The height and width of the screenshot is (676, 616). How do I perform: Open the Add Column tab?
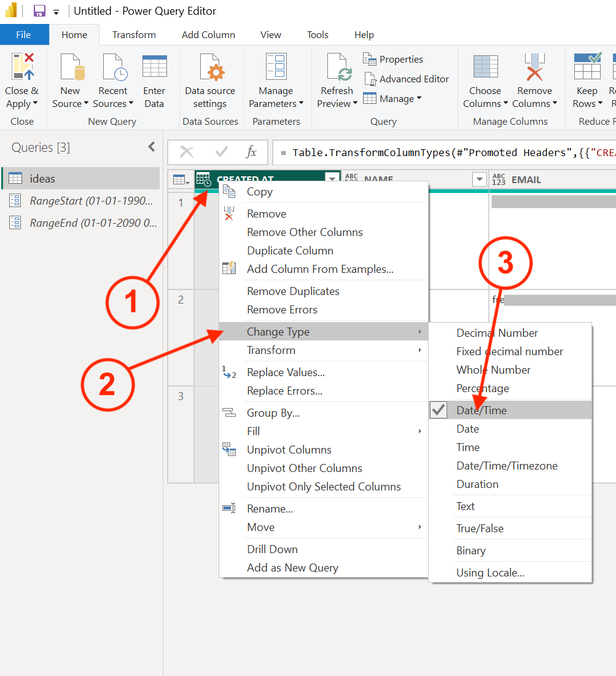pos(208,35)
